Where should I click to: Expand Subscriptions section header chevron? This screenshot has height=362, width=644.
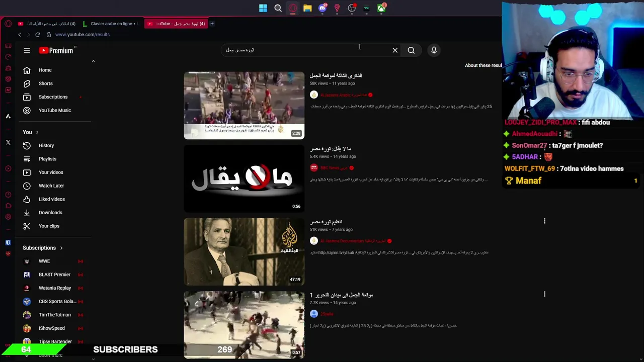pos(61,248)
